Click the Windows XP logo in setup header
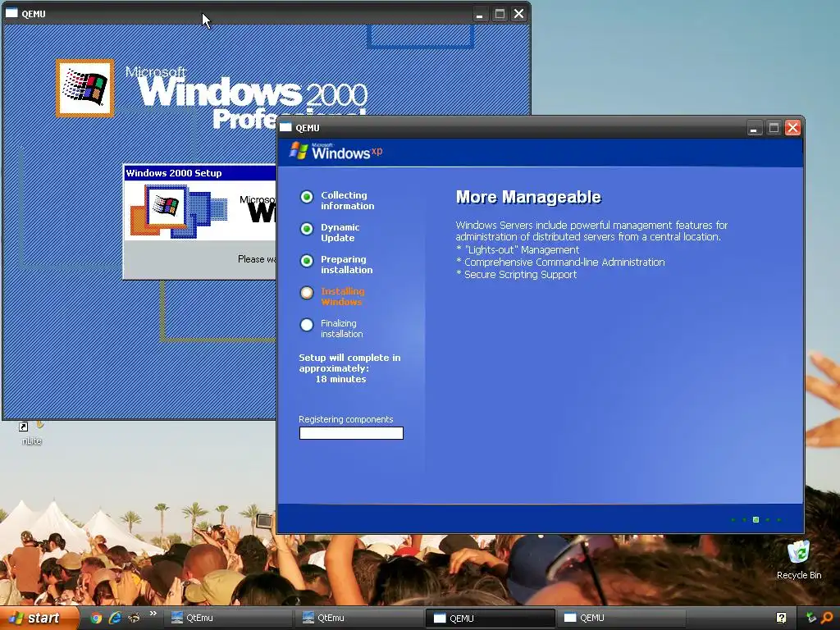Image resolution: width=840 pixels, height=630 pixels. (x=336, y=152)
